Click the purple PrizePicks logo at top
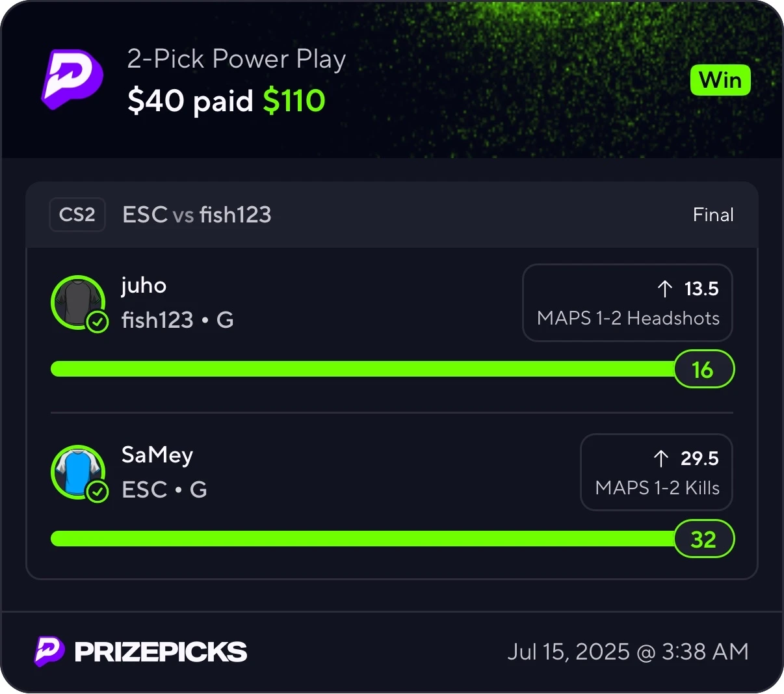 73,79
